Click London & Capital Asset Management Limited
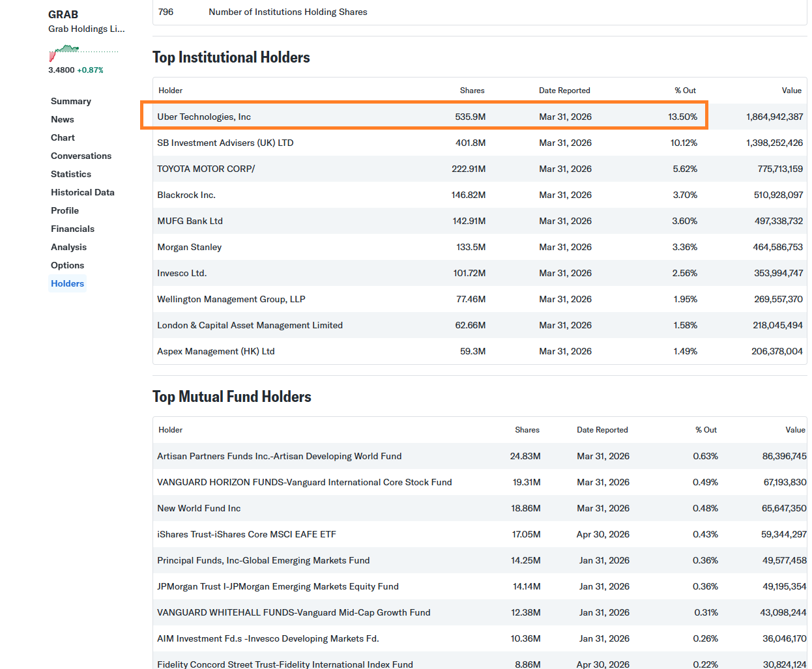Viewport: 812px width, 669px height. [250, 325]
